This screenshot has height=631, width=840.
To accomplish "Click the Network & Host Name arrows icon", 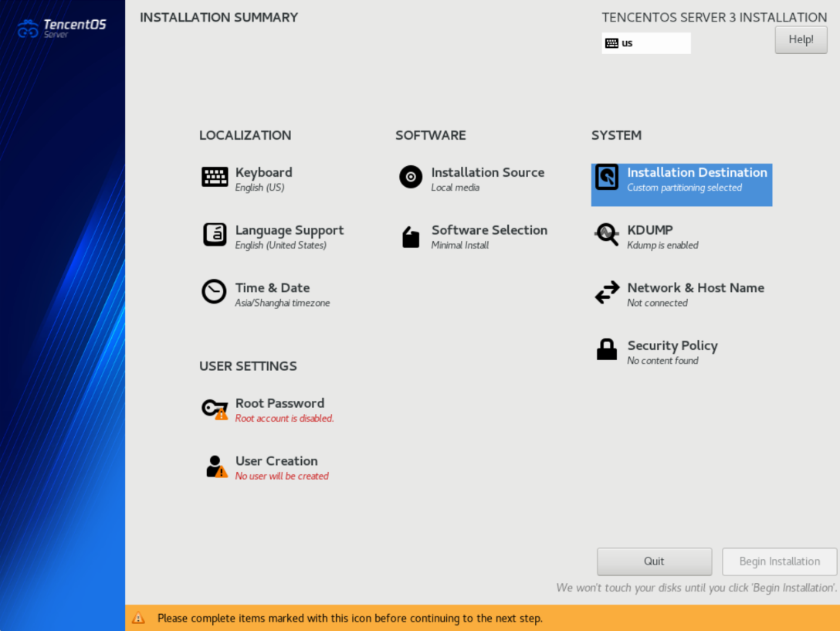I will tap(607, 293).
